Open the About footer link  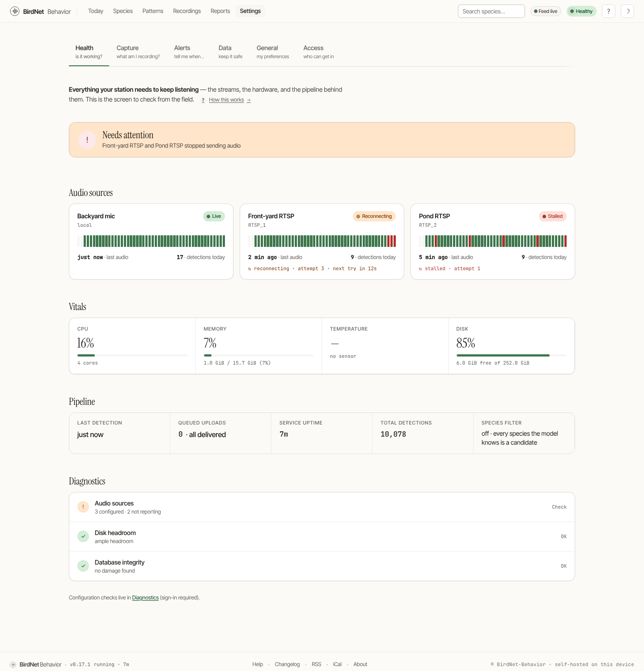click(360, 664)
